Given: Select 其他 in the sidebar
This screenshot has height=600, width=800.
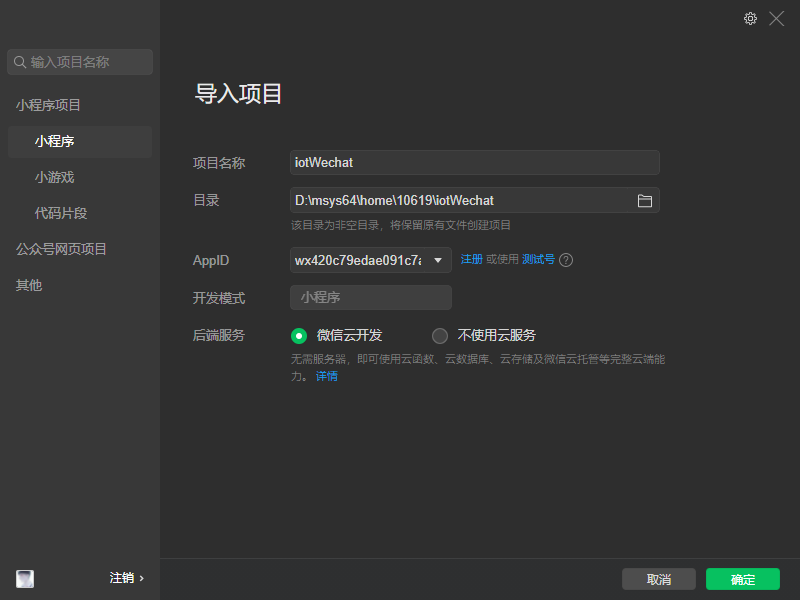Looking at the screenshot, I should (29, 285).
